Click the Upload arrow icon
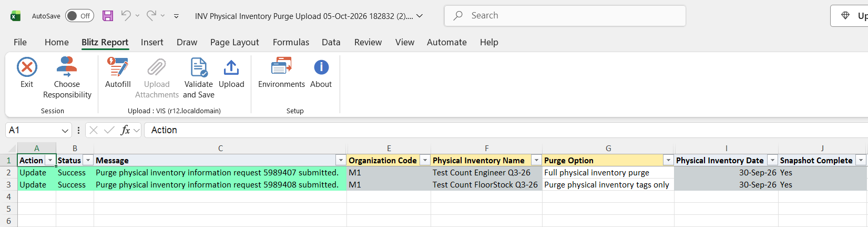This screenshot has width=868, height=227. click(231, 67)
